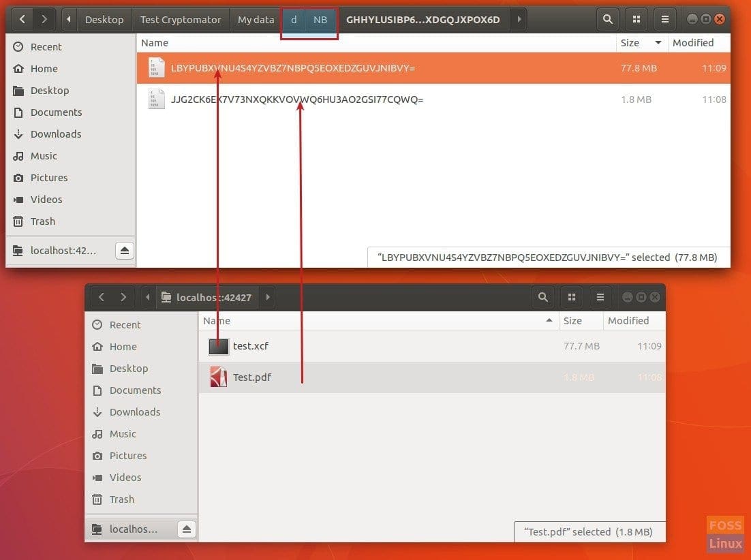The height and width of the screenshot is (560, 751).
Task: Sort by Size column dropdown arrow in top window
Action: coord(658,43)
